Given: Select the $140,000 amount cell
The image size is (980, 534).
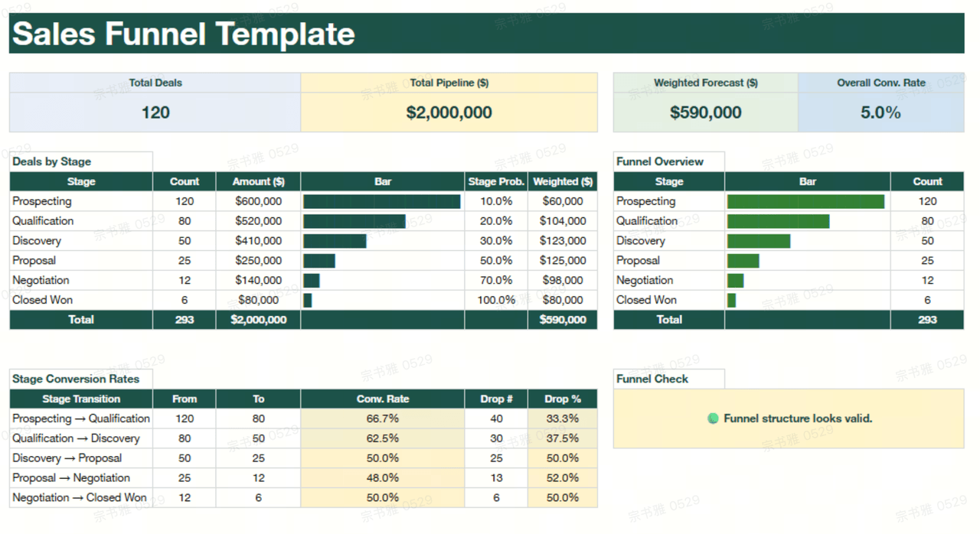Looking at the screenshot, I should 259,281.
